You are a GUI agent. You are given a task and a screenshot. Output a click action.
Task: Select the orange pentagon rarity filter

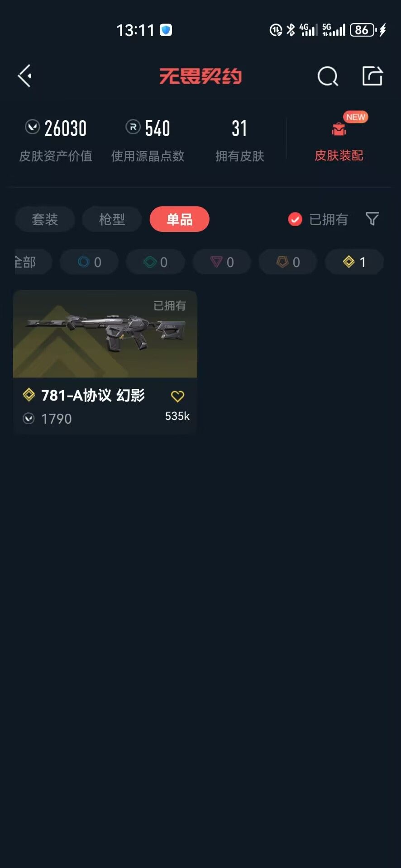[288, 262]
